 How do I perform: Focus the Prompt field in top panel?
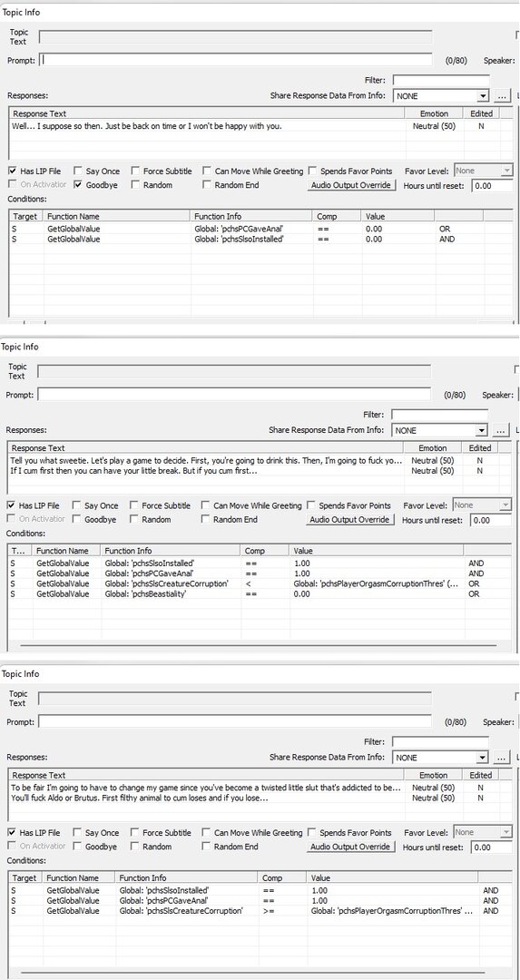point(236,60)
